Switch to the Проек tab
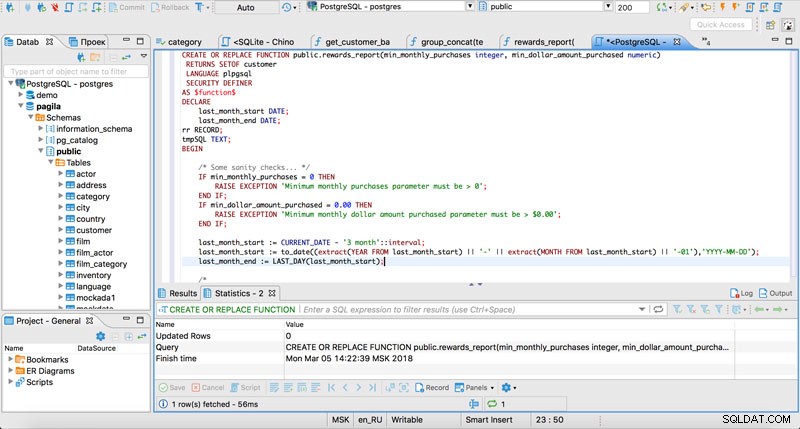 point(87,42)
